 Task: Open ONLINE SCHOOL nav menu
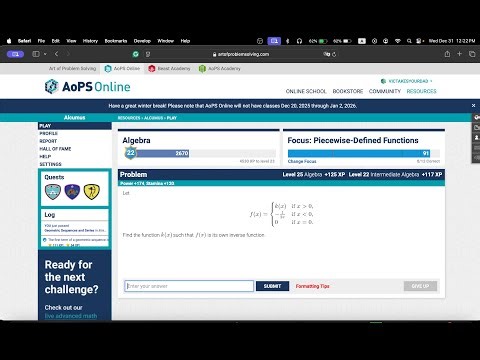pyautogui.click(x=306, y=91)
